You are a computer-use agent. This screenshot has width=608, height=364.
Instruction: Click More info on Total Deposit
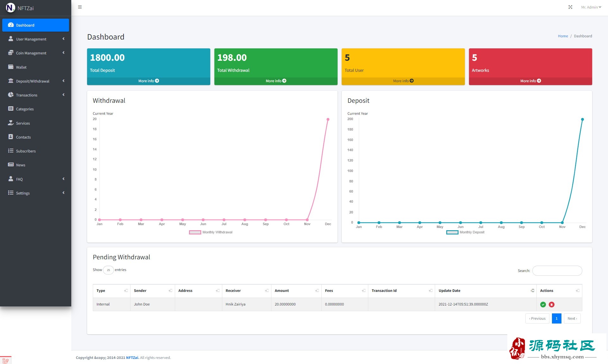[x=149, y=81]
